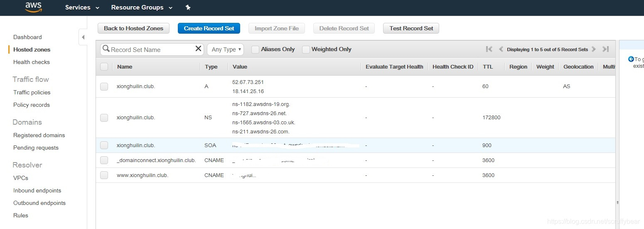The image size is (644, 229).
Task: Open the AWS home logo
Action: tap(34, 7)
